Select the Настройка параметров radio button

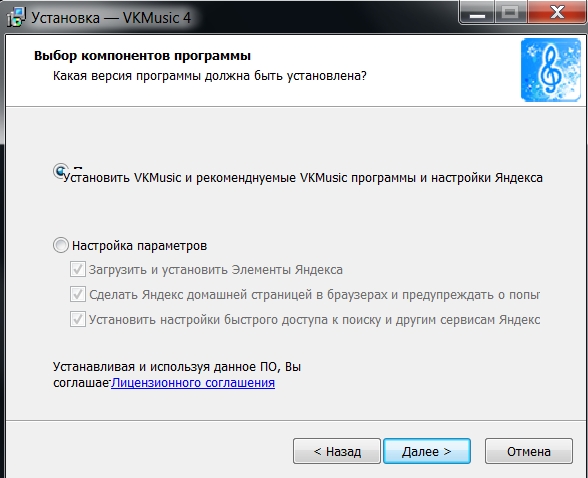tap(61, 245)
